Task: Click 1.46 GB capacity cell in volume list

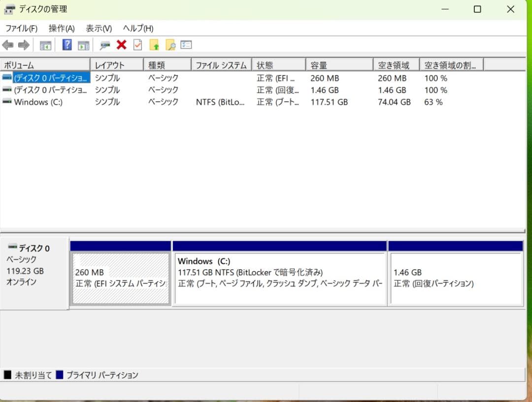Action: click(325, 90)
